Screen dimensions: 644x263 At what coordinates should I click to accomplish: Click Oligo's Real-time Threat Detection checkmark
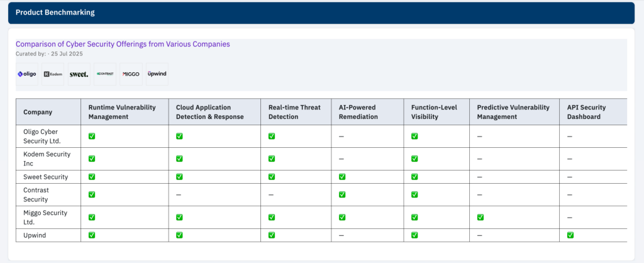pos(272,136)
